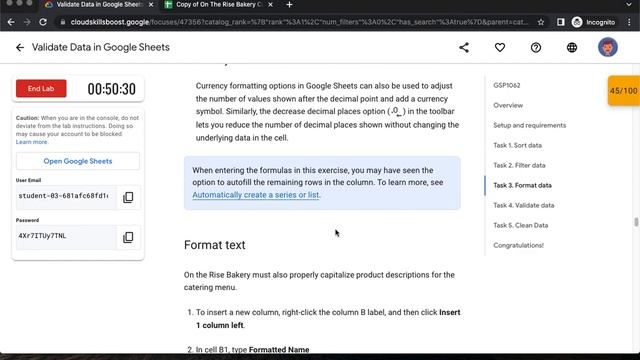640x360 pixels.
Task: Copy the User Email value
Action: (x=128, y=197)
